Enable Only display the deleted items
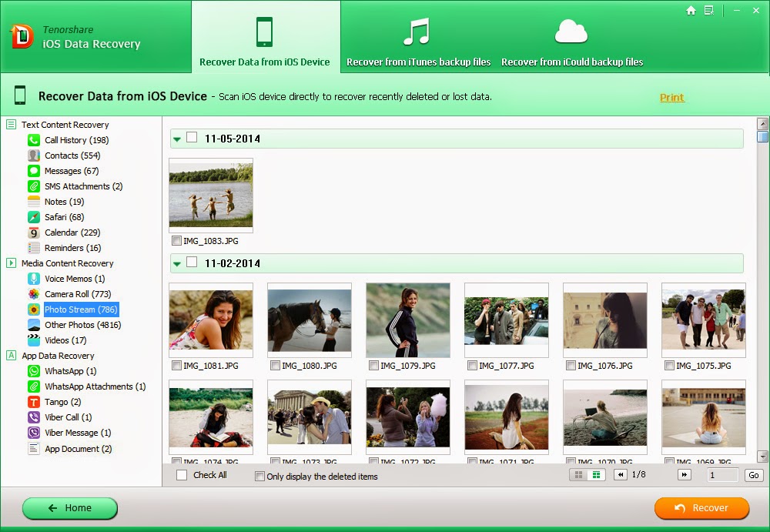The width and height of the screenshot is (770, 532). click(x=259, y=477)
